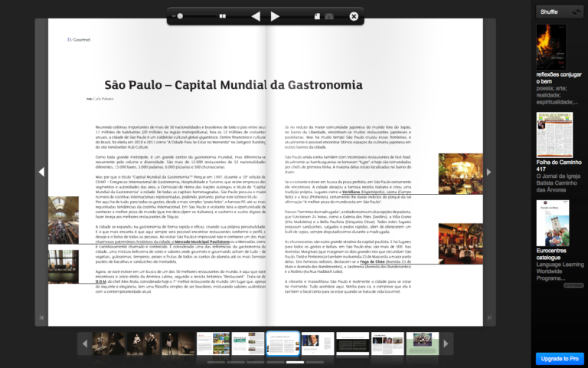Click the red dining room photo
588x368 pixels.
[460, 244]
